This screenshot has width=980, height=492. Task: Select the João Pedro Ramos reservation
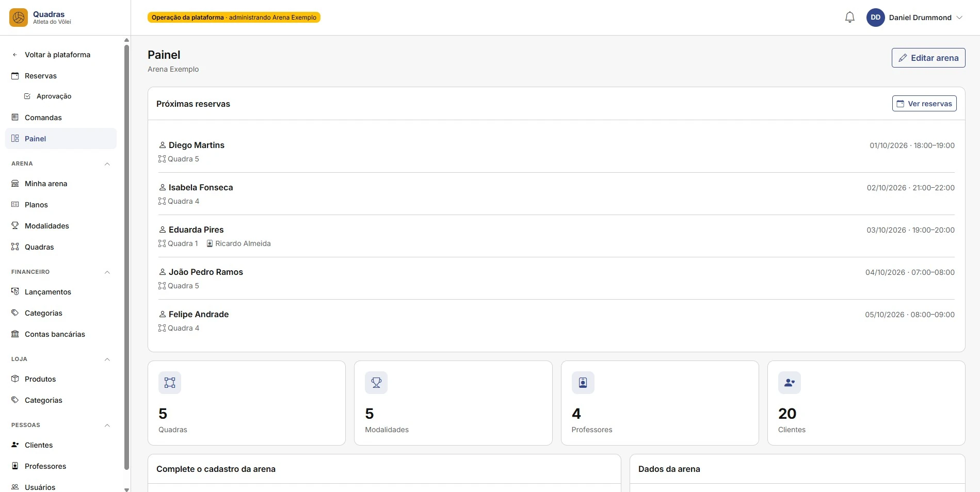[x=556, y=278]
